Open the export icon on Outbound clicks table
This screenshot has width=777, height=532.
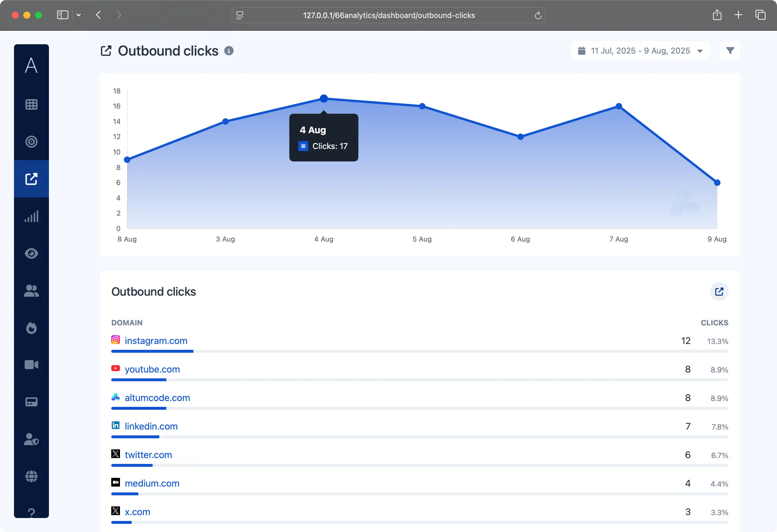point(719,291)
